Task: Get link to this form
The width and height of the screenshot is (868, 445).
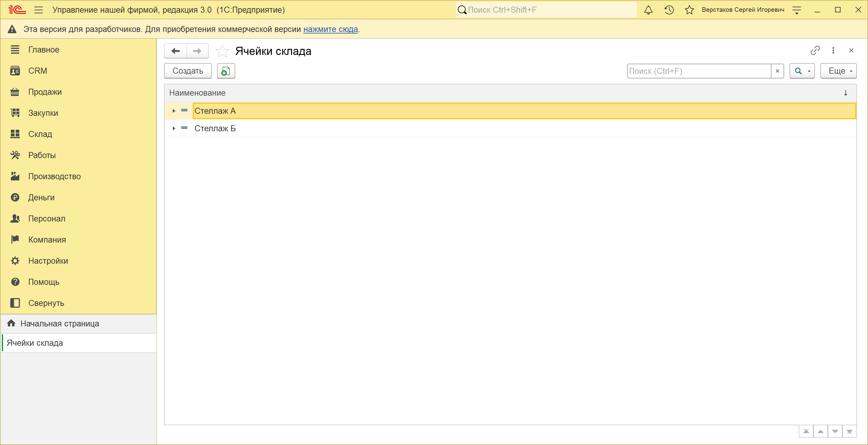Action: coord(815,50)
